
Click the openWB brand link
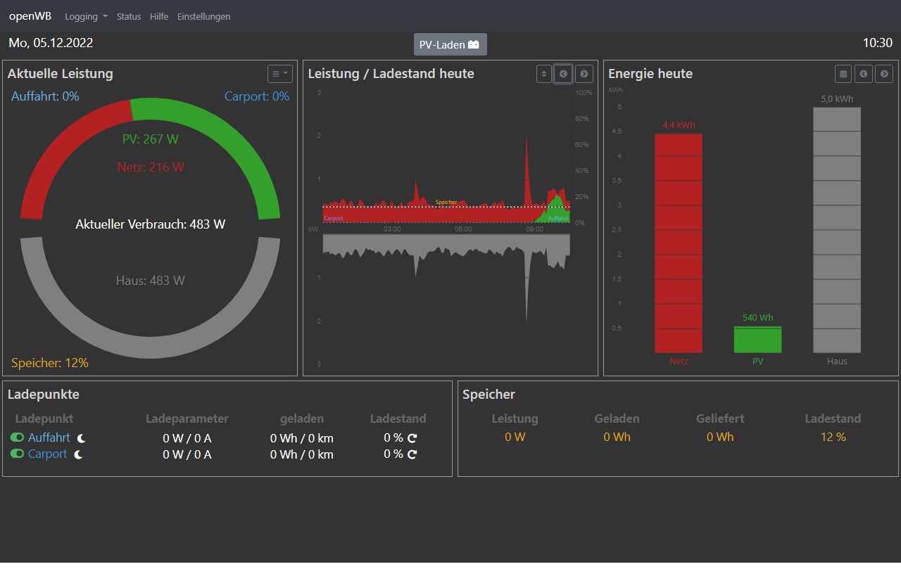coord(30,16)
